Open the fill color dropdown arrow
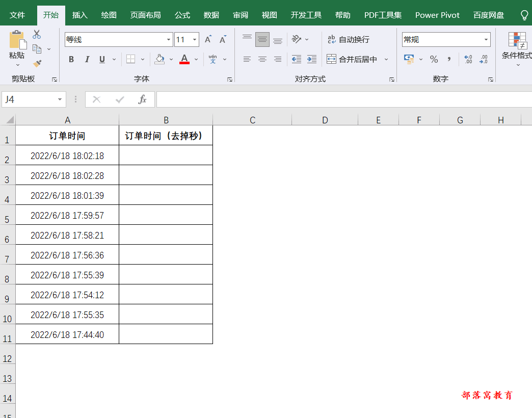The height and width of the screenshot is (418, 532). 171,59
